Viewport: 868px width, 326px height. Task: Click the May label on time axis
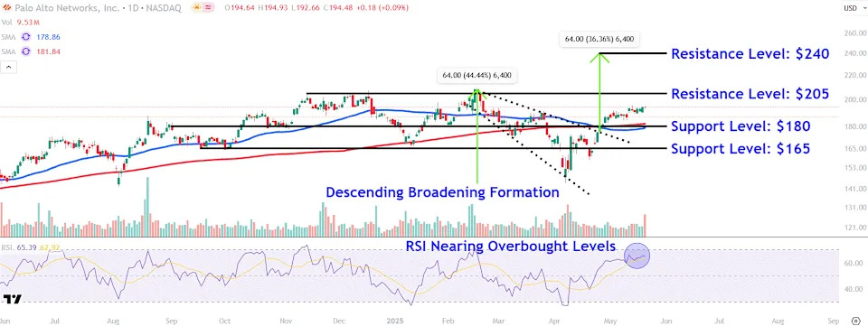click(x=609, y=321)
